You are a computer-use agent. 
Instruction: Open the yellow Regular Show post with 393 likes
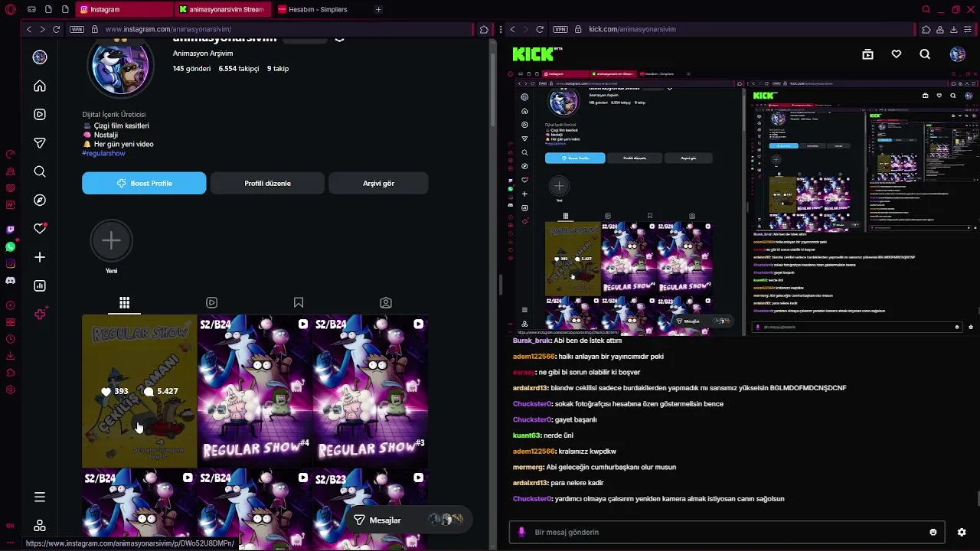tap(139, 390)
